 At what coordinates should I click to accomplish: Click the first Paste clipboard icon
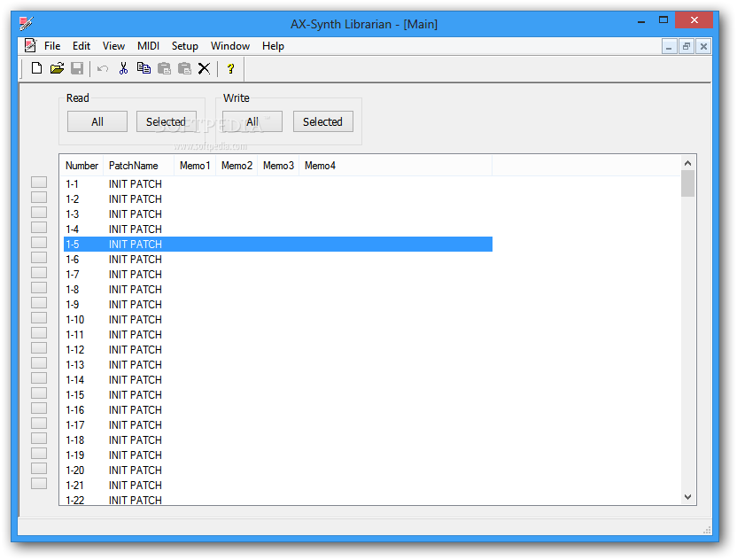164,68
